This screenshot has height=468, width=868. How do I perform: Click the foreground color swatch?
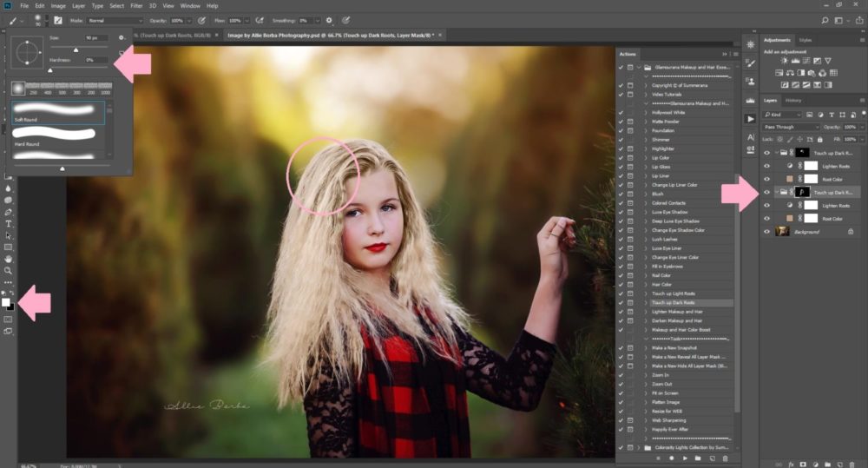click(x=6, y=302)
